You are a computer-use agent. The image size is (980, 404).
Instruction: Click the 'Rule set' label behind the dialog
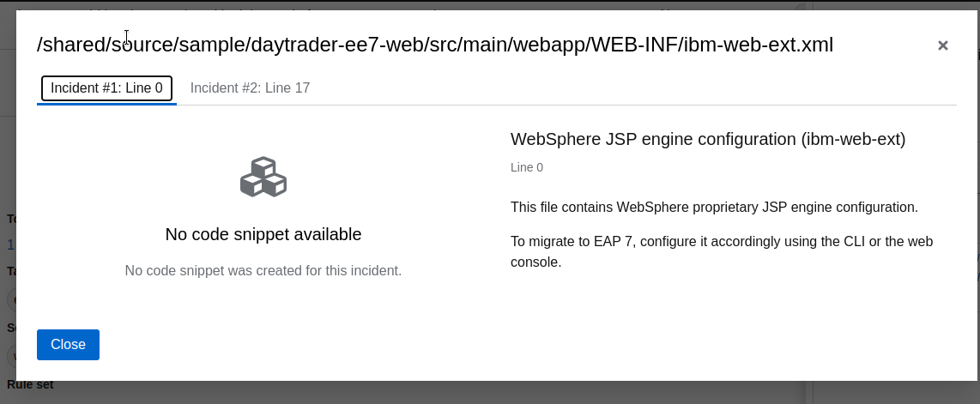click(x=30, y=384)
